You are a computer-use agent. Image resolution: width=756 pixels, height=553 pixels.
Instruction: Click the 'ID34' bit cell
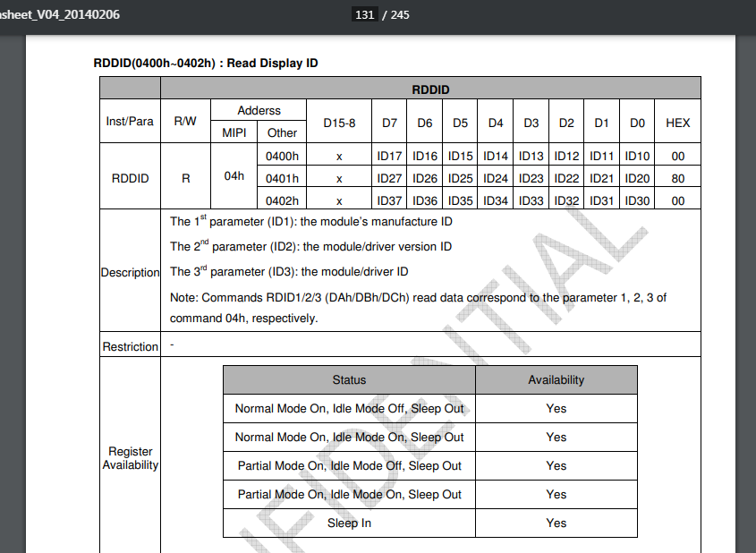coord(496,200)
